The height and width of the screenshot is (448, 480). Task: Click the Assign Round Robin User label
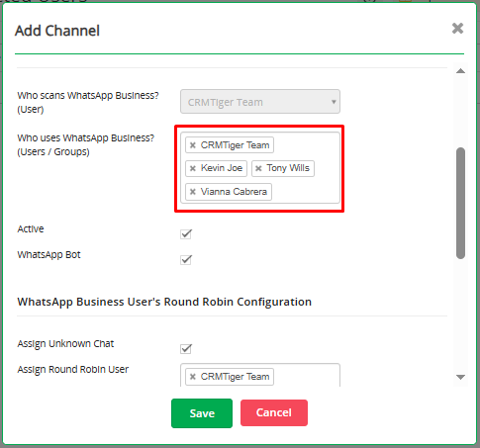(73, 370)
